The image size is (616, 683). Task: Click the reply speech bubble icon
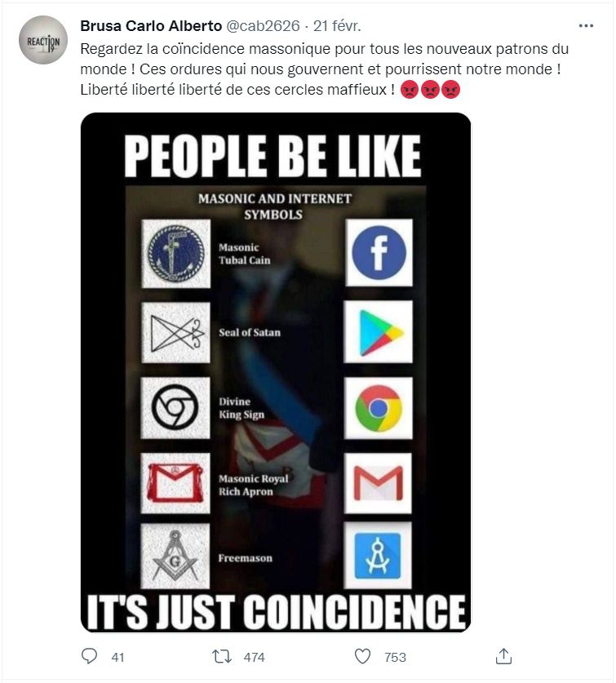[x=89, y=655]
